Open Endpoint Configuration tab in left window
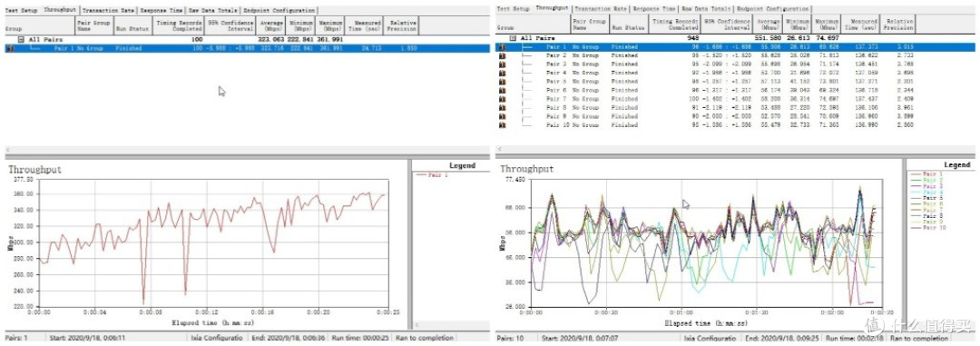 coord(279,11)
